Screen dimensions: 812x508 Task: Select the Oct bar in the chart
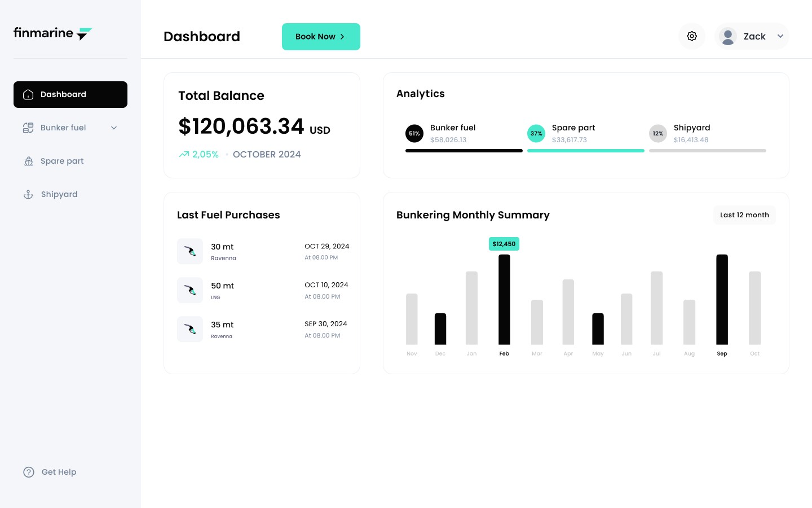point(754,308)
